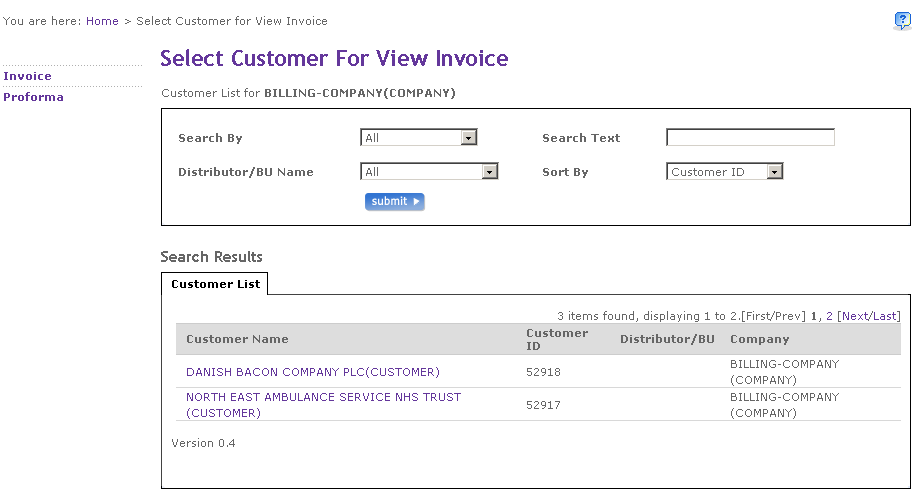The height and width of the screenshot is (491, 916).
Task: Click the Distributor/BU column header
Action: pos(667,339)
